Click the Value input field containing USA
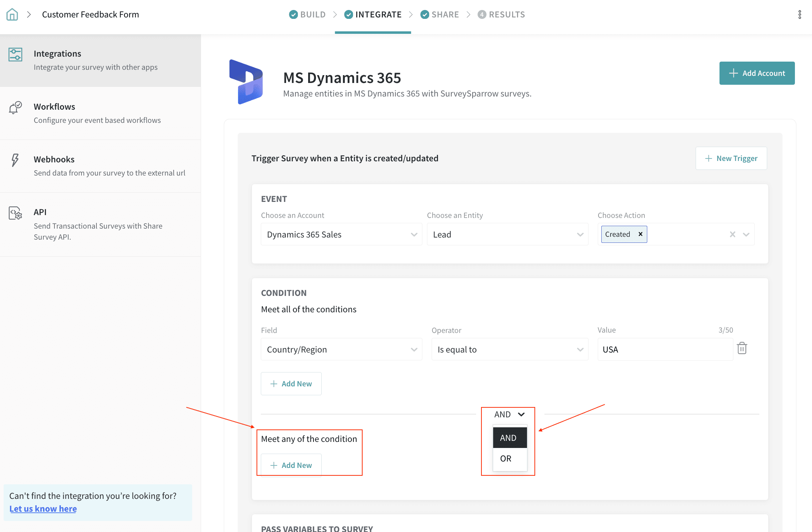 pyautogui.click(x=665, y=349)
